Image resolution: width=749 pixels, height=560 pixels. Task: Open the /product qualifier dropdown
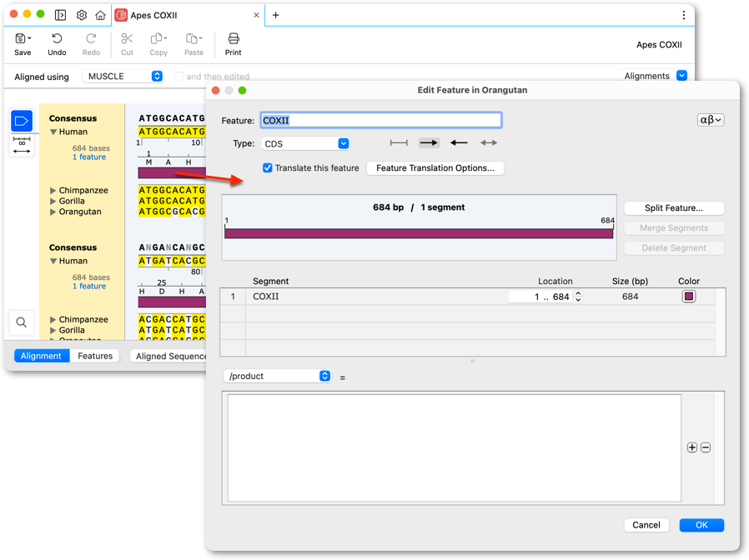[277, 376]
